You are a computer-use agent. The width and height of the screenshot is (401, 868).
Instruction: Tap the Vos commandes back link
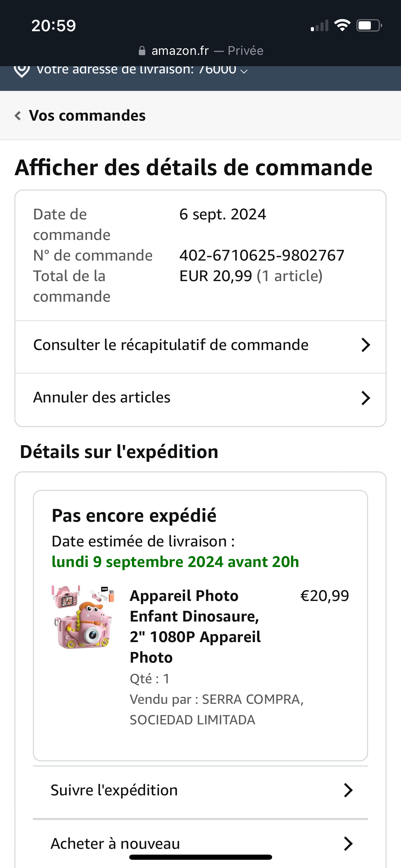pyautogui.click(x=87, y=116)
